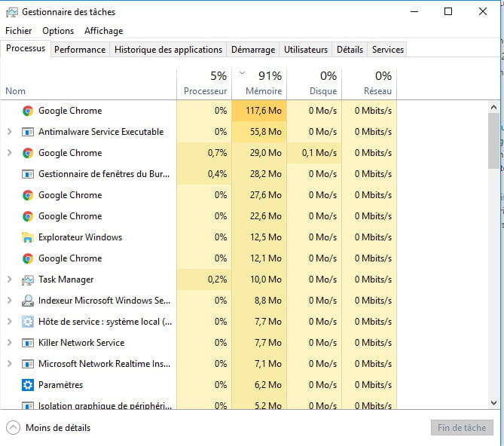Click the 0,2% processor value

coord(217,280)
